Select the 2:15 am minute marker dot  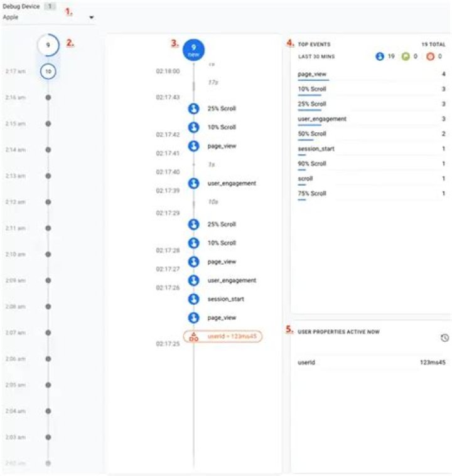[48, 124]
